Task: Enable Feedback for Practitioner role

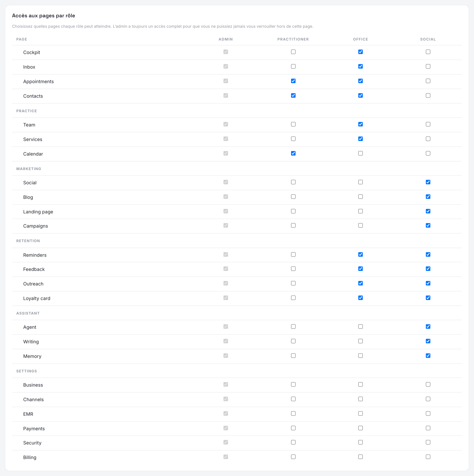Action: coord(293,269)
